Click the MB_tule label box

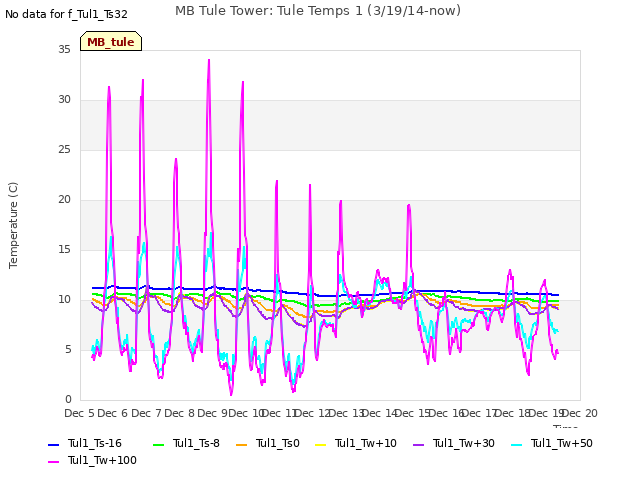click(111, 41)
